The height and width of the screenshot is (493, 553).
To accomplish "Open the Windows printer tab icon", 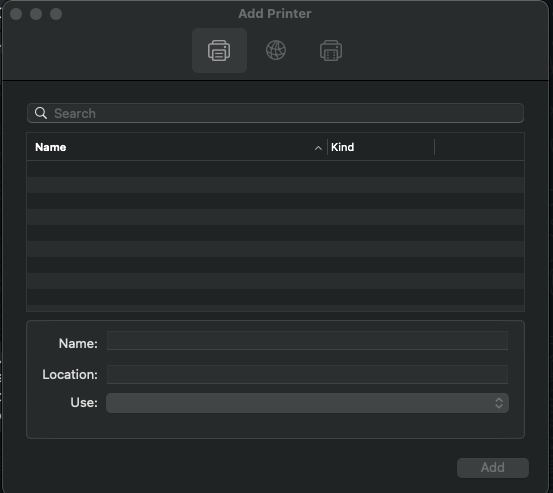I will 331,50.
